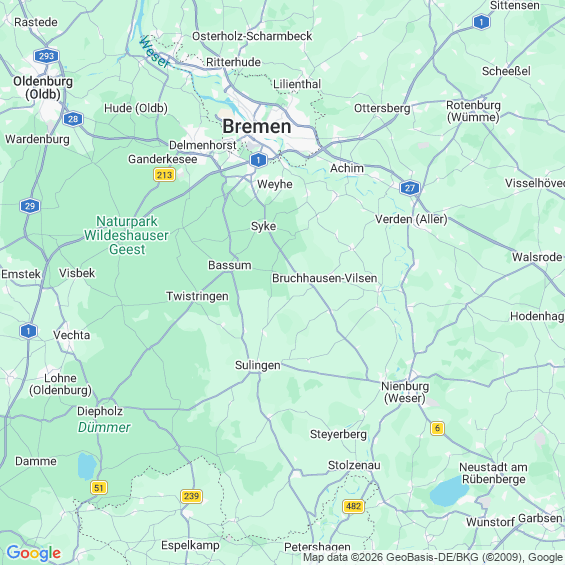Viewport: 565px width, 565px height.
Task: Click the A28 highway shield icon
Action: point(73,119)
